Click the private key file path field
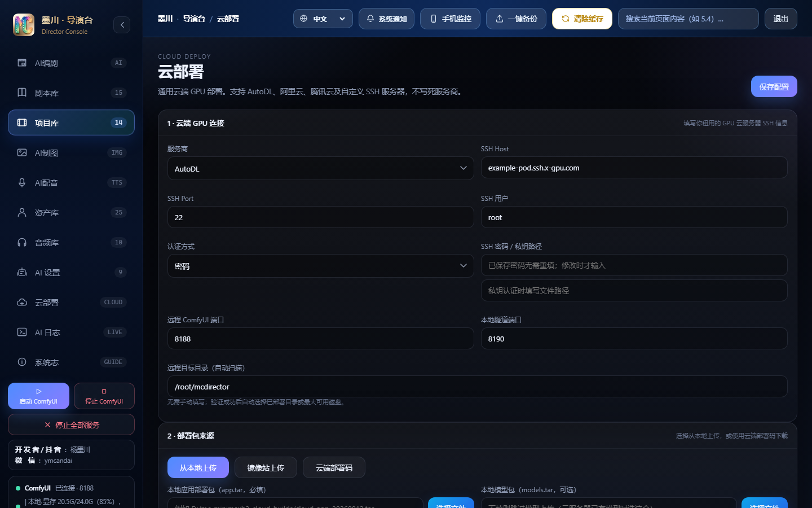812x508 pixels. point(634,291)
